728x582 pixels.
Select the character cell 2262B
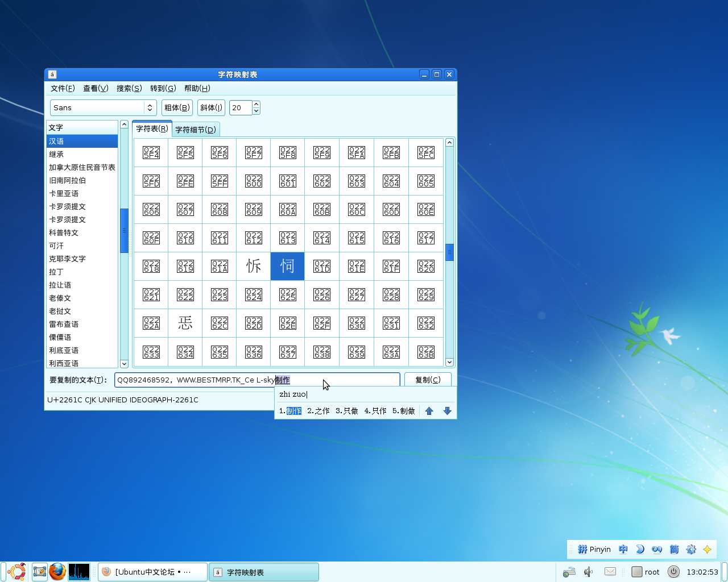(x=185, y=323)
